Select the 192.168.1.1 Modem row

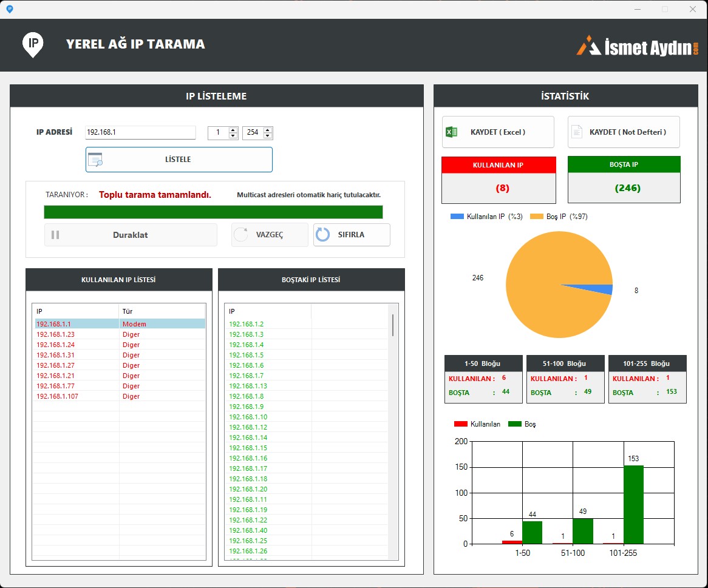coord(120,324)
